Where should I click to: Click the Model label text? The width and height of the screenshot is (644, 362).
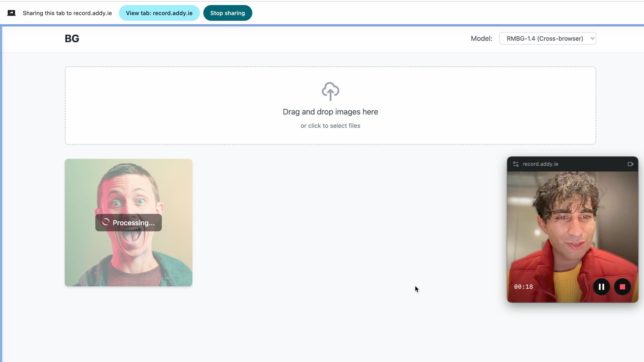[x=481, y=39]
